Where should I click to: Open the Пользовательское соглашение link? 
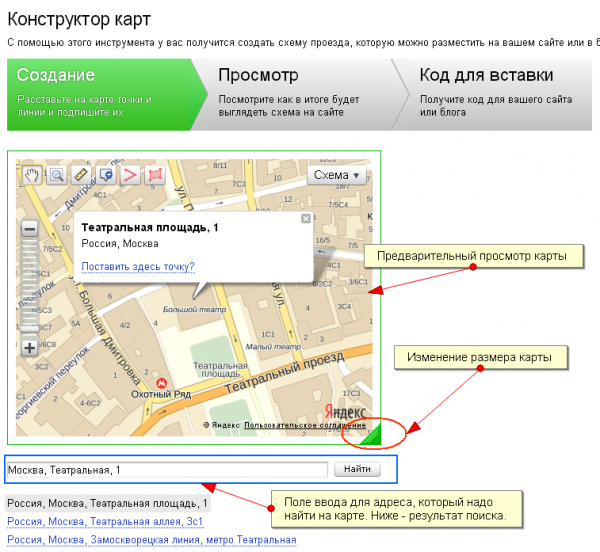305,425
